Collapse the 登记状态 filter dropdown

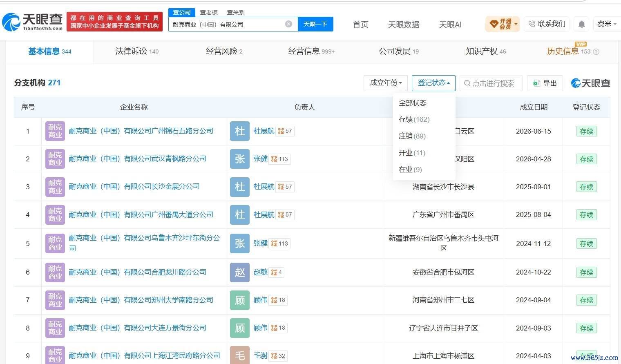coord(433,83)
